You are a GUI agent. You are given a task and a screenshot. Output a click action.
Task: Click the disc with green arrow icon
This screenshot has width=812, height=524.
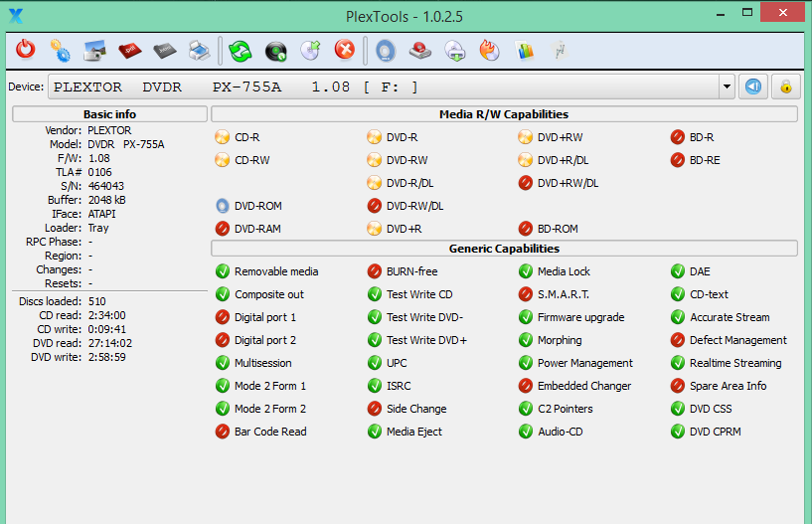click(310, 51)
